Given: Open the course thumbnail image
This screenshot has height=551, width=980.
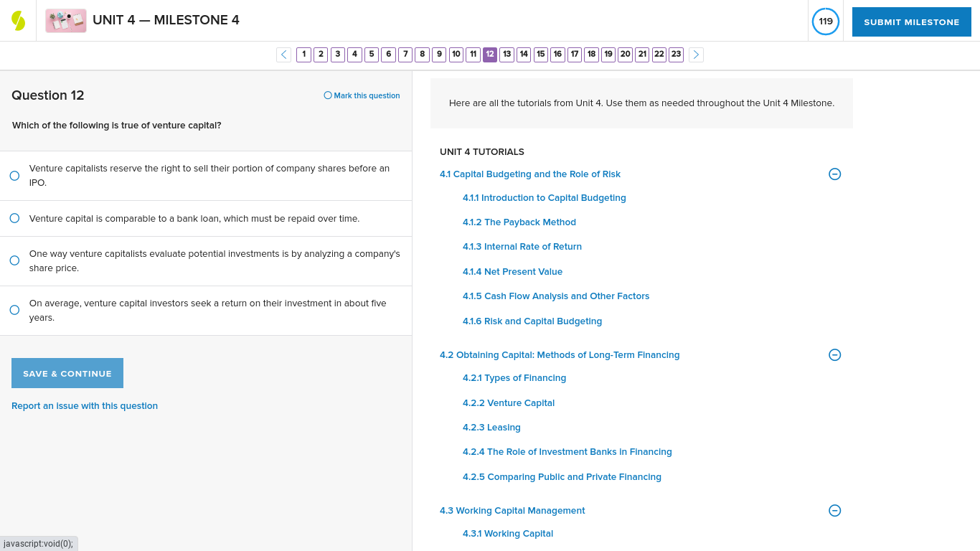Looking at the screenshot, I should pos(65,21).
